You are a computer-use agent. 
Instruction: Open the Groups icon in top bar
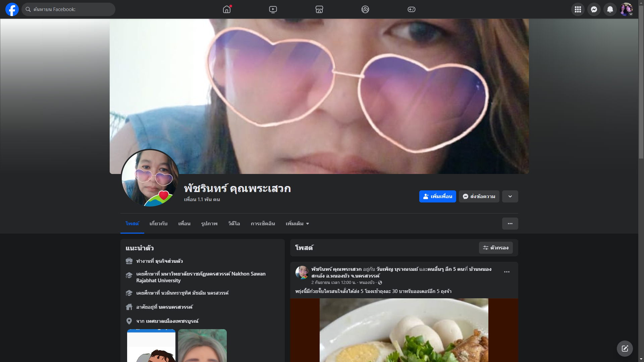(365, 9)
